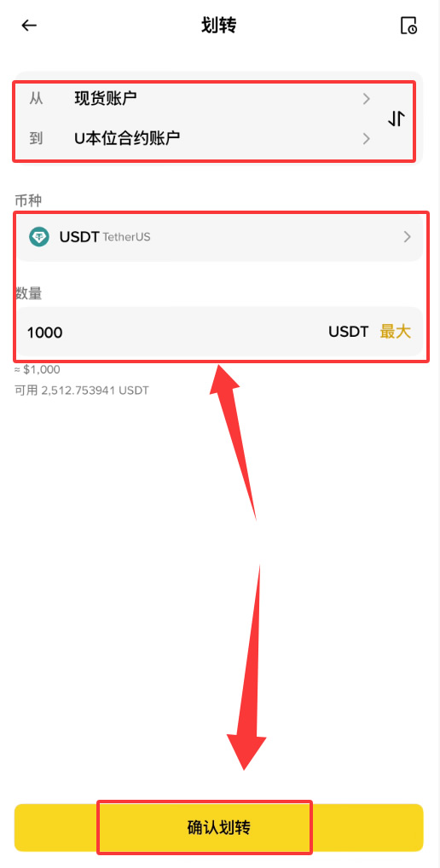Tap the 币种 section label

28,200
